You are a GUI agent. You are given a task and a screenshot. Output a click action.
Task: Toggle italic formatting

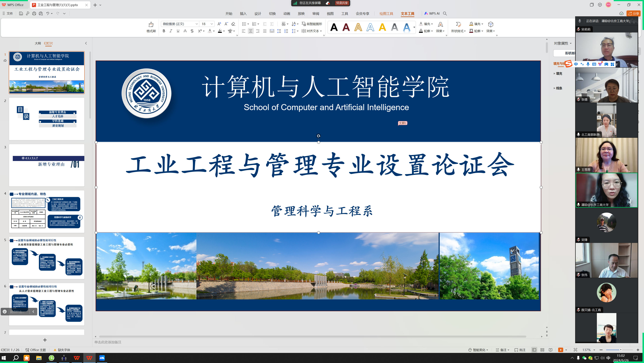coord(171,31)
